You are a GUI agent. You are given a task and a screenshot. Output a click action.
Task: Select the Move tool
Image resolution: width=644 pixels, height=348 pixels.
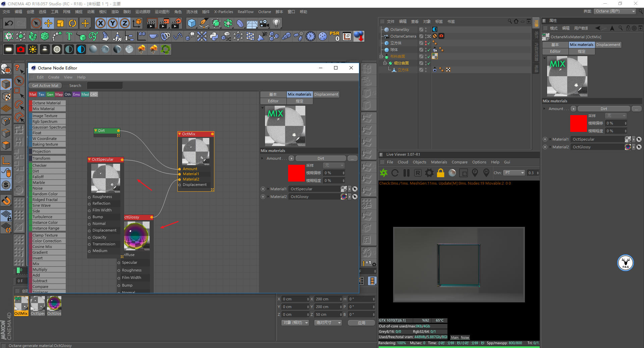point(48,23)
